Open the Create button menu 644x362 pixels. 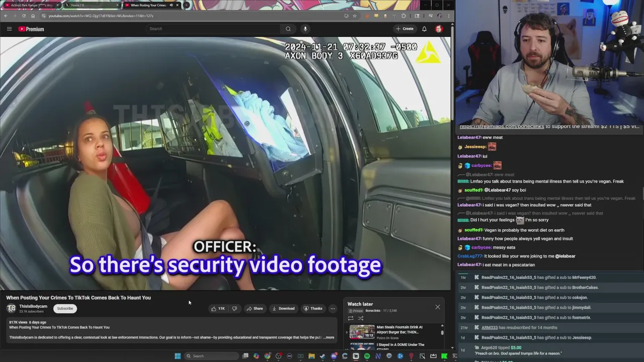pyautogui.click(x=405, y=29)
